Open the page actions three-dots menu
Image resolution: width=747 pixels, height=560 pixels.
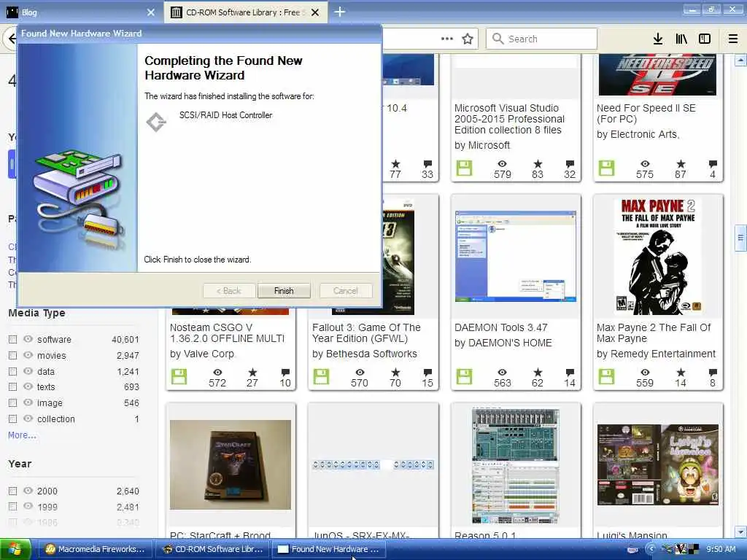pyautogui.click(x=447, y=39)
